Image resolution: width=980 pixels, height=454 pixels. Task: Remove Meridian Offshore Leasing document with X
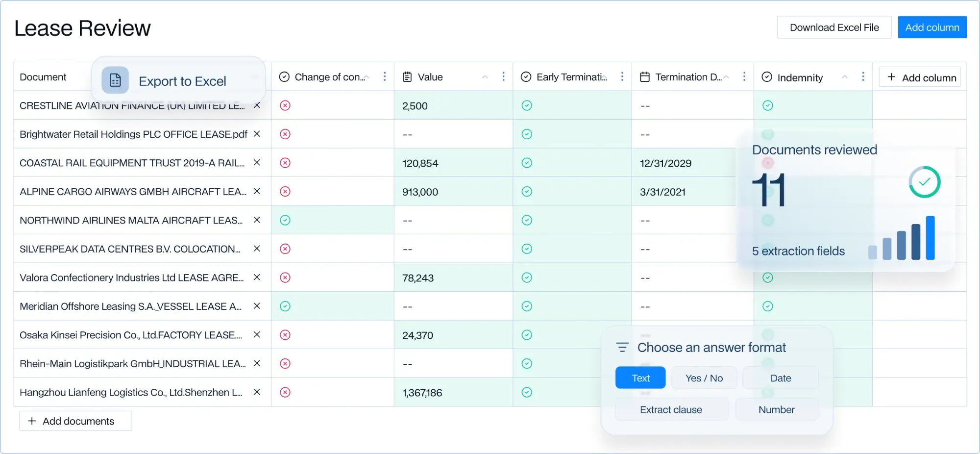tap(257, 306)
